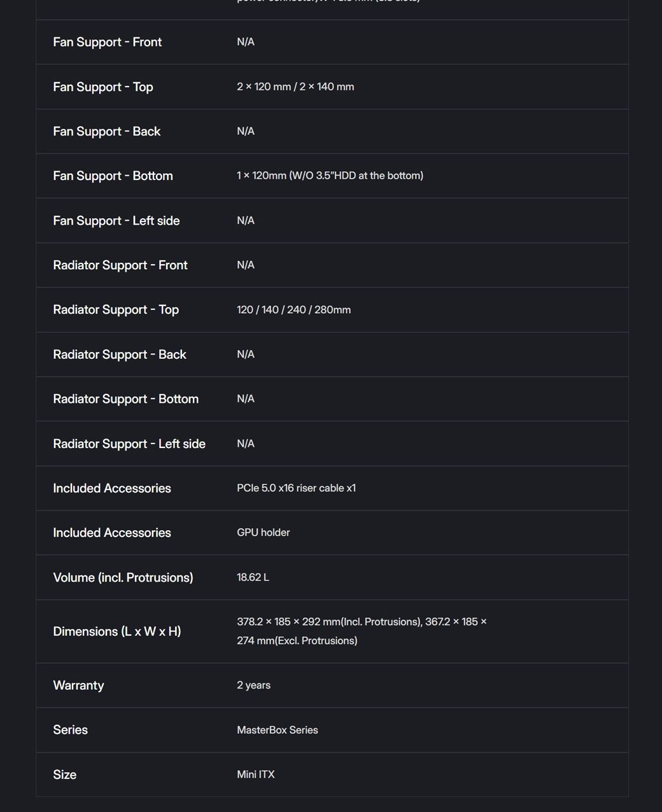Click the 120 / 140 / 240 / 280mm value
The width and height of the screenshot is (662, 812).
(293, 310)
